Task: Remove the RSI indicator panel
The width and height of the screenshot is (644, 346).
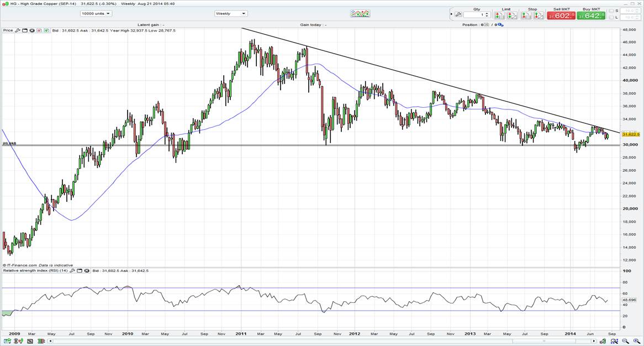Action: tap(87, 271)
